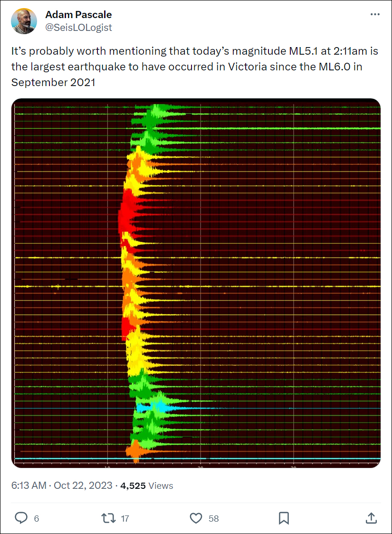
Task: Share the tweet via share icon
Action: (x=371, y=518)
